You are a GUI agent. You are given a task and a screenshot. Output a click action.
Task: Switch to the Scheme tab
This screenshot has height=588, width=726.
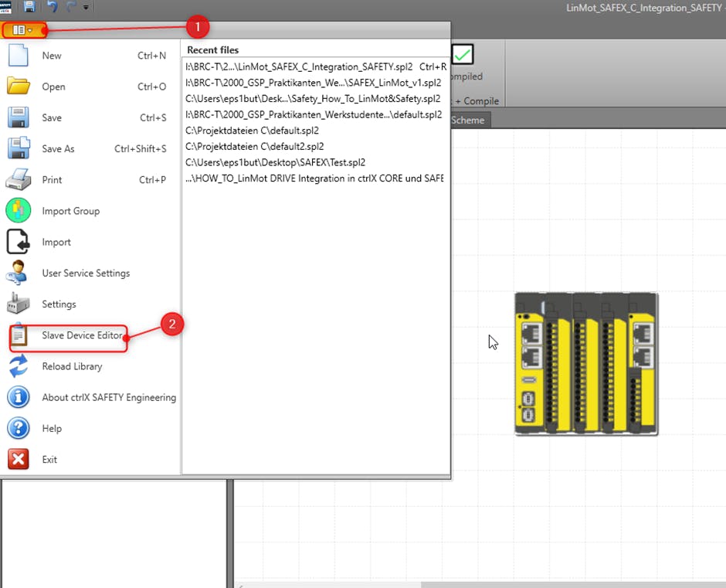point(467,120)
